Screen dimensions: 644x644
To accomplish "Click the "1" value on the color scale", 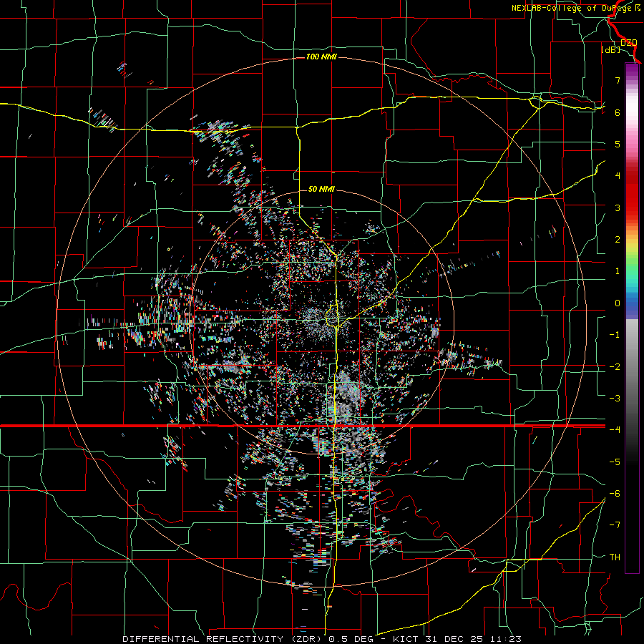I will pyautogui.click(x=618, y=271).
